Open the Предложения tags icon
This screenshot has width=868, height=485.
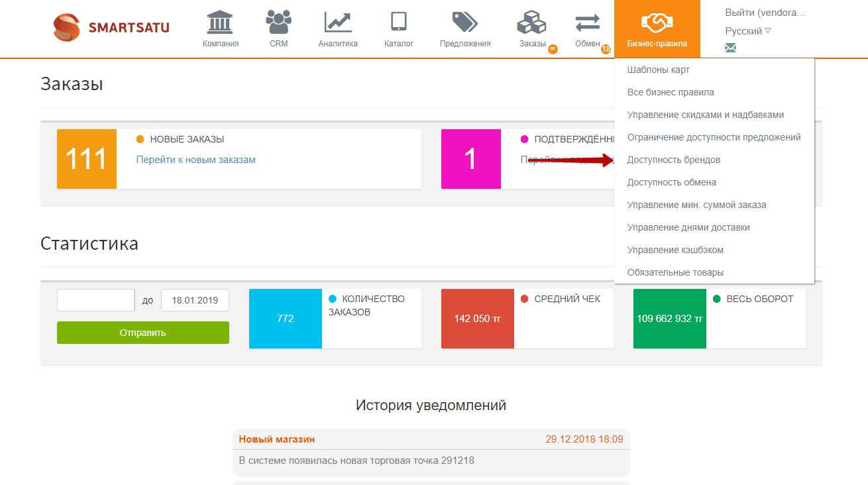pyautogui.click(x=464, y=22)
